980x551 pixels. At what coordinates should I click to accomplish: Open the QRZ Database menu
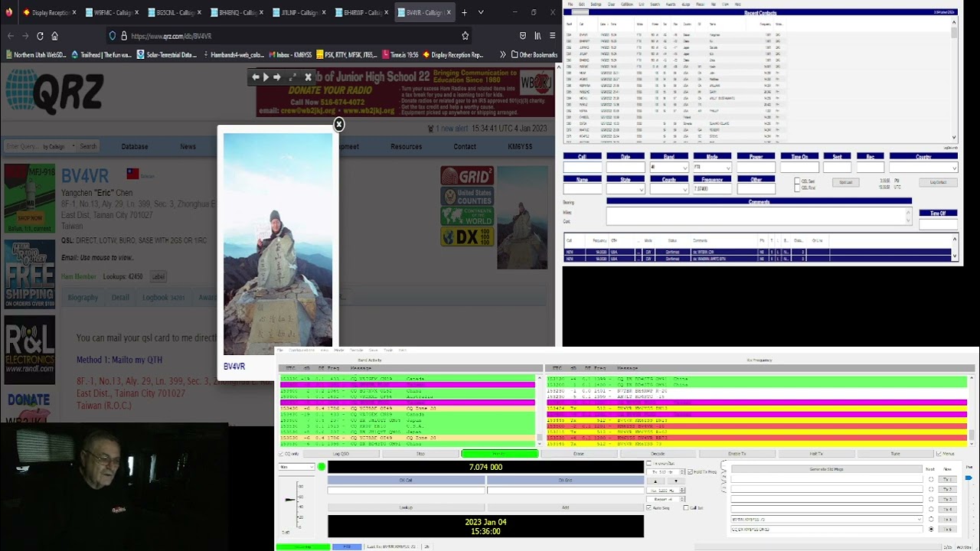coord(134,147)
